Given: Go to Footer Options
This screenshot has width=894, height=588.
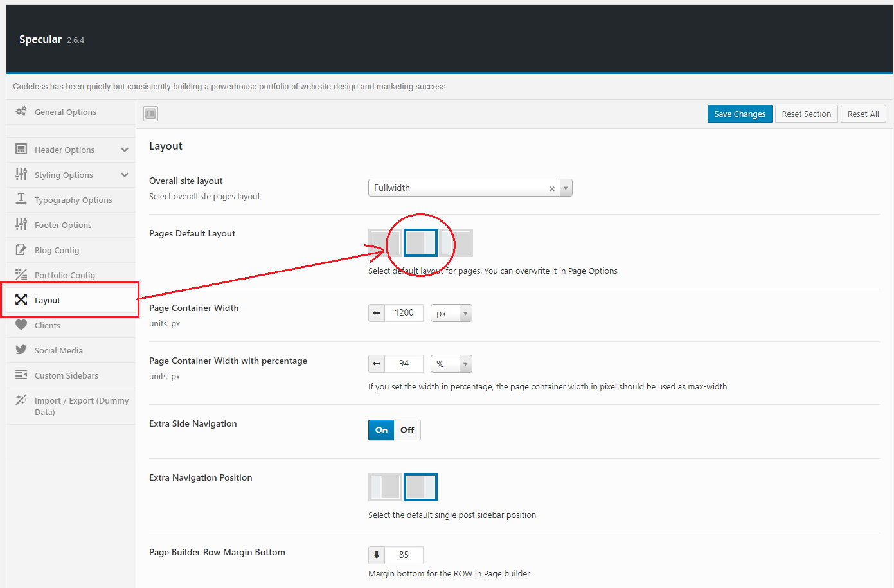Looking at the screenshot, I should (x=71, y=225).
